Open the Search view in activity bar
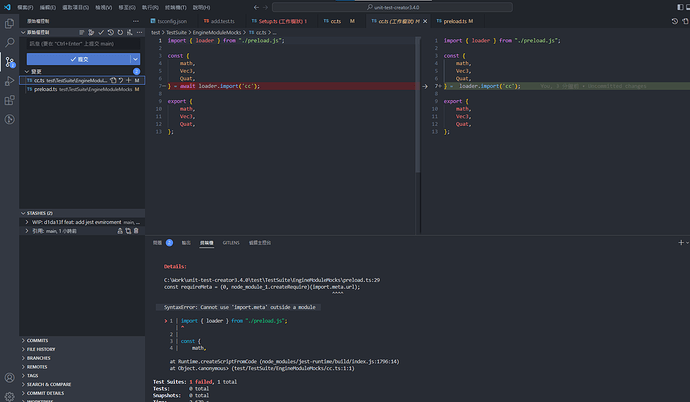The height and width of the screenshot is (402, 690). pyautogui.click(x=9, y=43)
